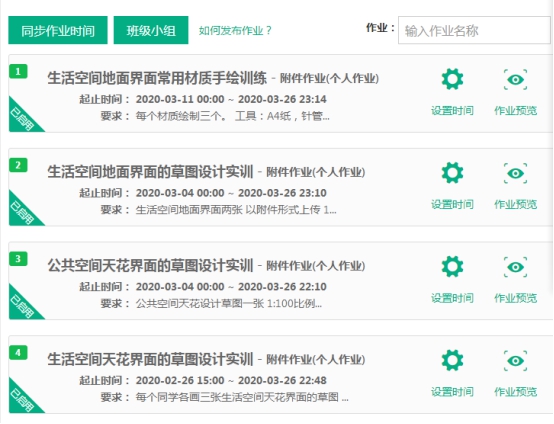Screen dimensions: 554x424
Task: Click 作业预览 label under assignment 3
Action: 515,298
